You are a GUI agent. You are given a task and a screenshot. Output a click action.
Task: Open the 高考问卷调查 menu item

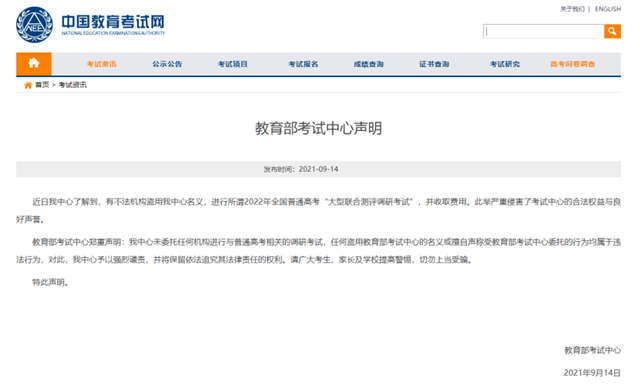coord(573,64)
